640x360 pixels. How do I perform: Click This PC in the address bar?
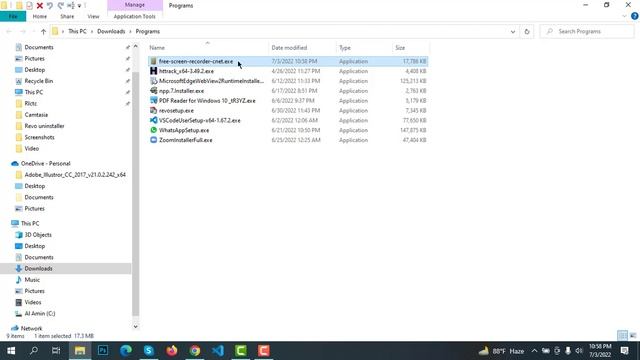[x=77, y=31]
